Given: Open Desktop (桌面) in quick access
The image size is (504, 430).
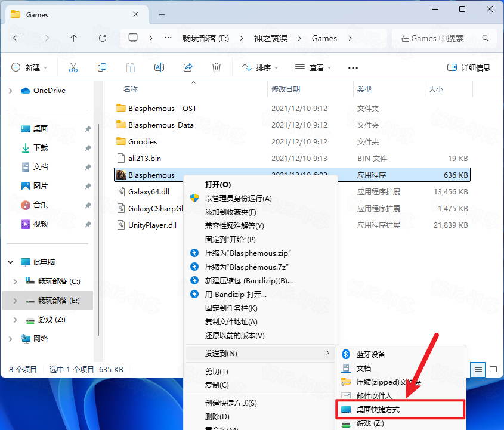Looking at the screenshot, I should 40,129.
